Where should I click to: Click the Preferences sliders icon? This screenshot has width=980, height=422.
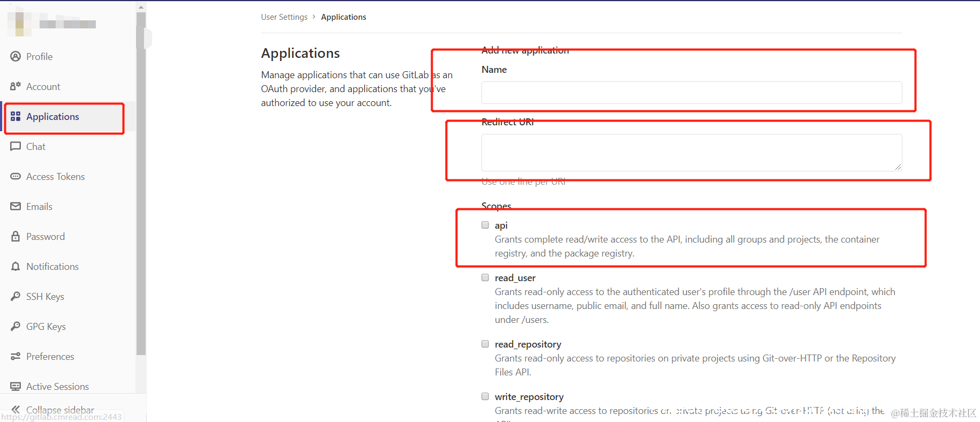16,356
